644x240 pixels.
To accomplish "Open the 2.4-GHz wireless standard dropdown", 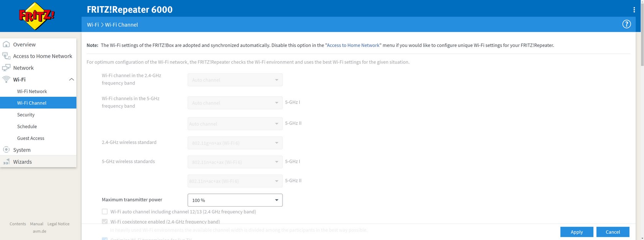I will [x=235, y=143].
